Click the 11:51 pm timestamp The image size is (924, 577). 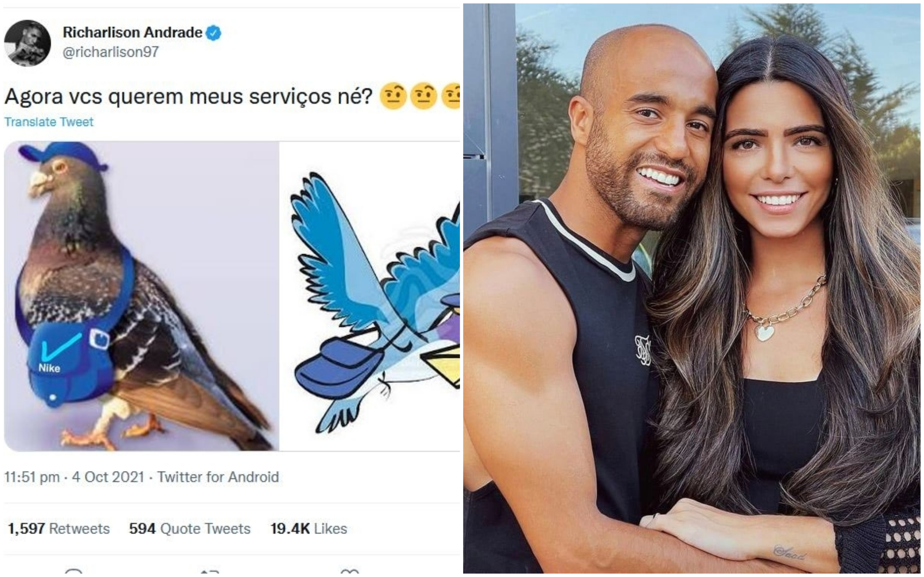[32, 477]
